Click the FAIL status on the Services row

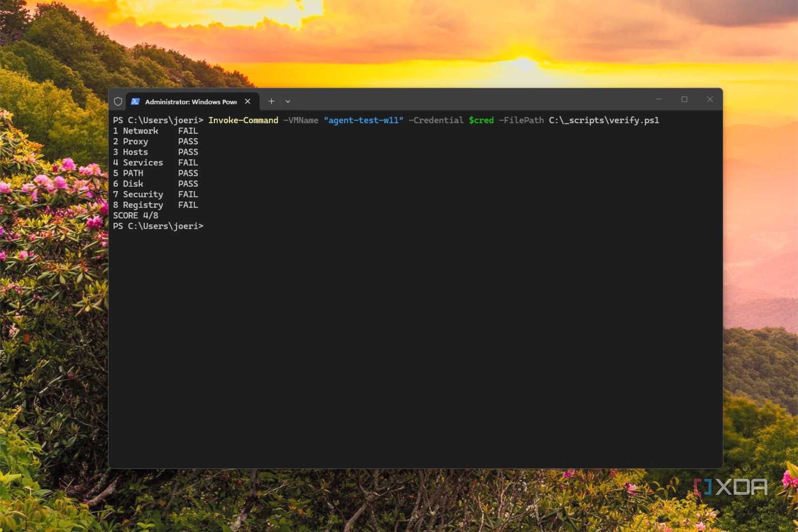[x=188, y=163]
